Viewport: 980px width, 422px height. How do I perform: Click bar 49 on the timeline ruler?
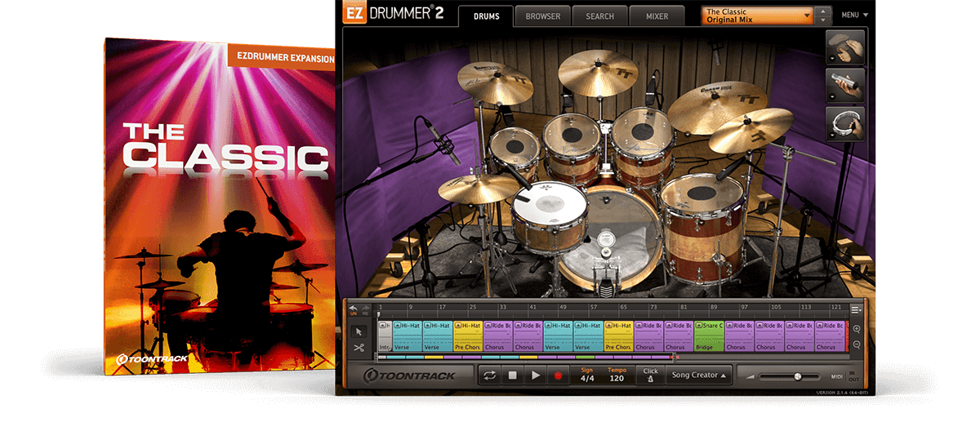pos(563,308)
